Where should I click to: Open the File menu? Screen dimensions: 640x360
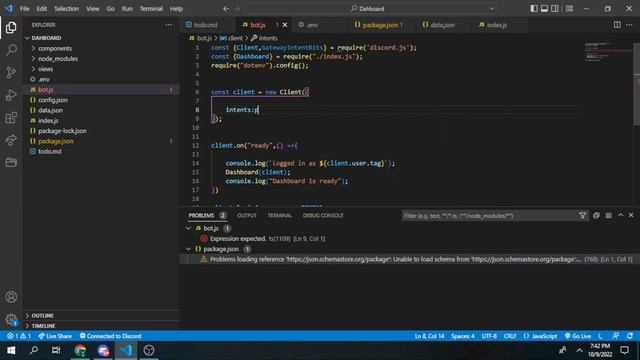point(24,9)
